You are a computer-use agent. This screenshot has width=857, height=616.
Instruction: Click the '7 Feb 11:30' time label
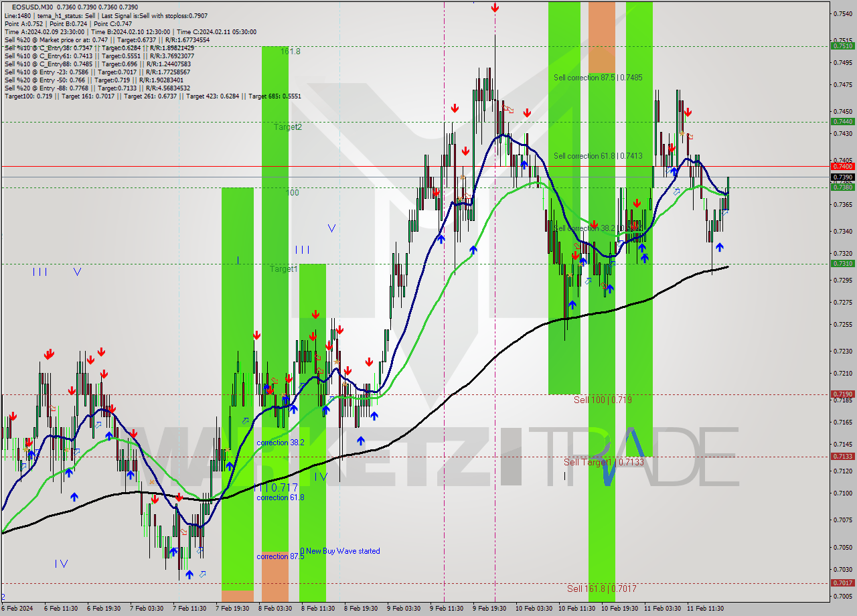[189, 609]
